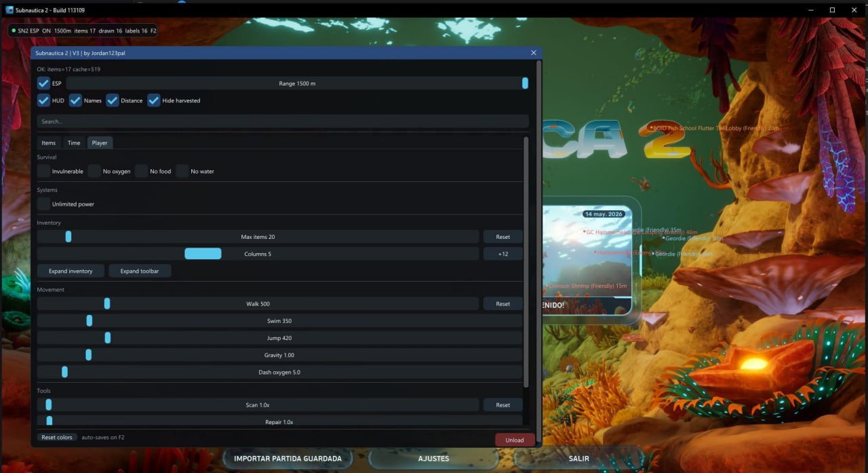Click the Columns 5 slider
Screen dimensions: 868x473
coord(258,254)
